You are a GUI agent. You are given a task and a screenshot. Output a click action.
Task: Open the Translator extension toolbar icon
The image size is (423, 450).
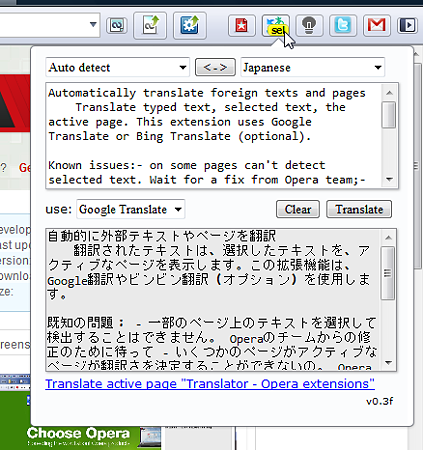276,25
